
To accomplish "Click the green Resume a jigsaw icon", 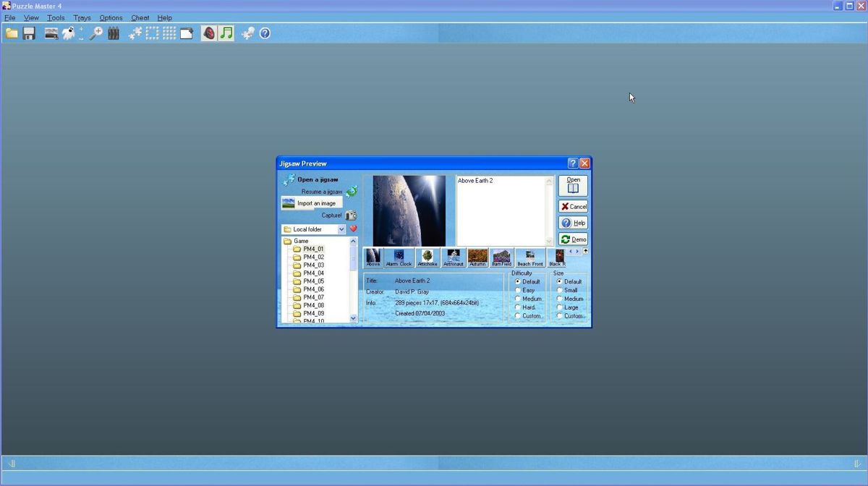I will pyautogui.click(x=352, y=192).
